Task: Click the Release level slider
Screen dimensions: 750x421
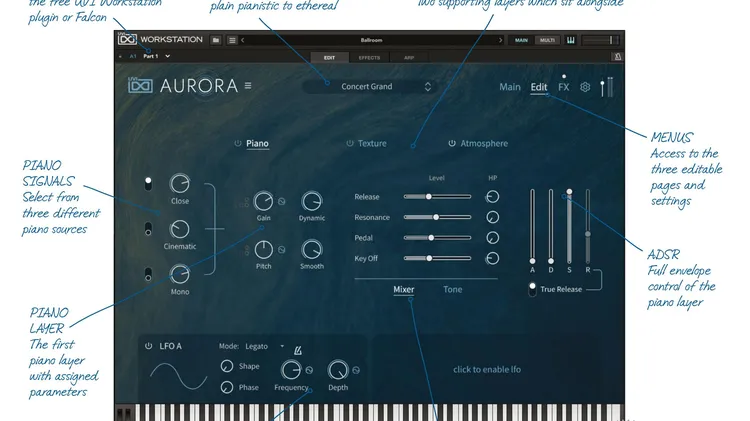Action: (x=437, y=197)
